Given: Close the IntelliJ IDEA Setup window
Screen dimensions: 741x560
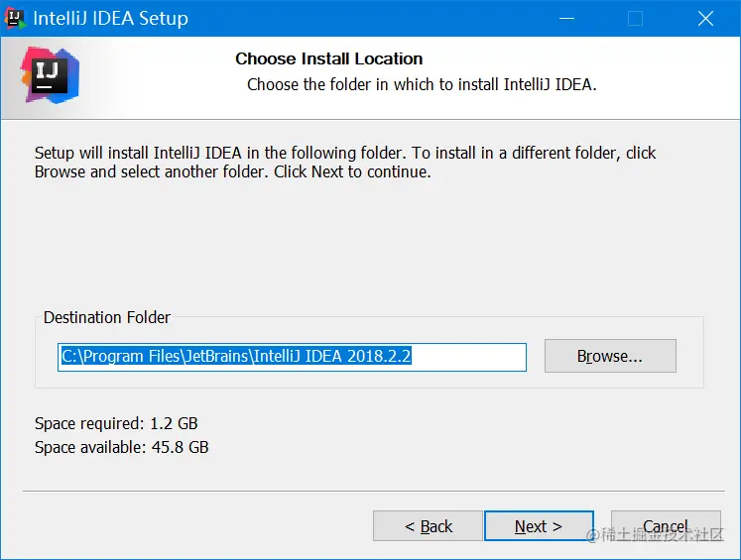Looking at the screenshot, I should (x=705, y=18).
